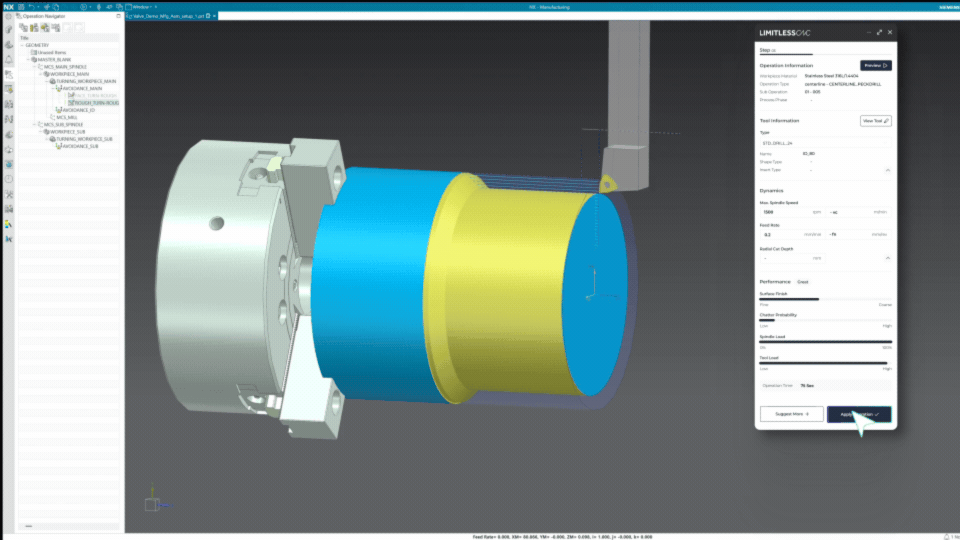Switch to the Valve_Demo_Mfg_Asm_setup part tab
Screen dimensions: 960x540
coord(169,16)
